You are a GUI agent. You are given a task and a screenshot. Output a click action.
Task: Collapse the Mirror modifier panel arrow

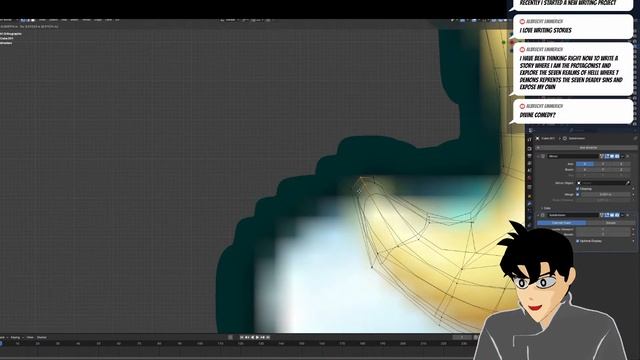[538, 156]
